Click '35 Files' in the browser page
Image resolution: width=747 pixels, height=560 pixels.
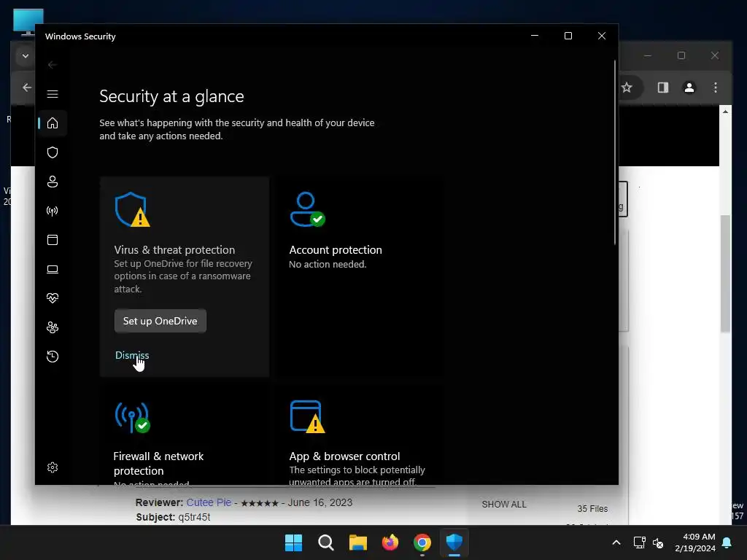[x=592, y=508]
